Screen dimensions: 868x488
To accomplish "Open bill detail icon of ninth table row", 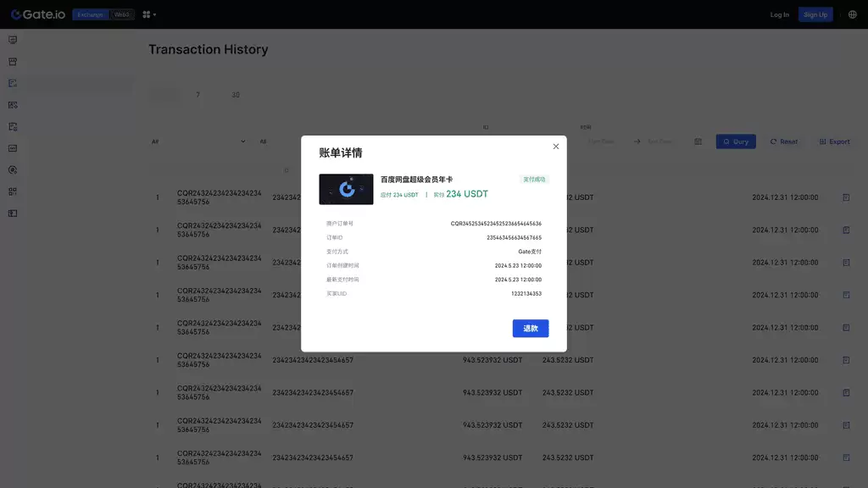I will tap(846, 457).
